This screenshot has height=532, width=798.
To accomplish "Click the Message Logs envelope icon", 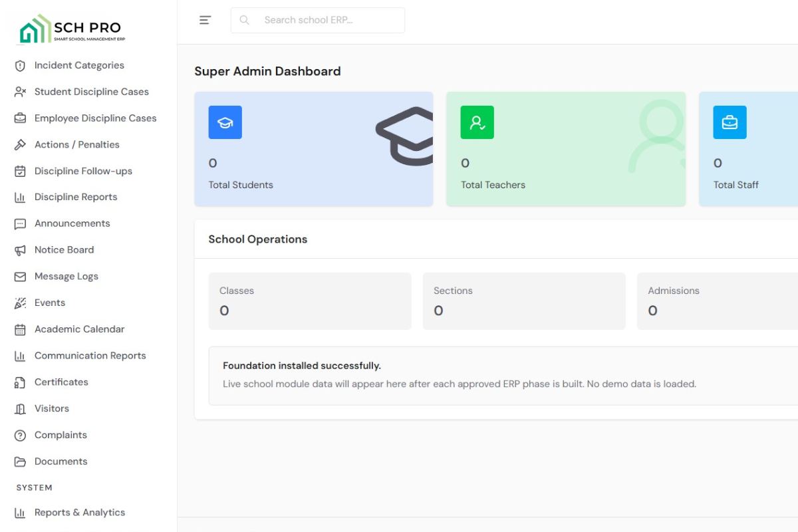I will pyautogui.click(x=21, y=277).
